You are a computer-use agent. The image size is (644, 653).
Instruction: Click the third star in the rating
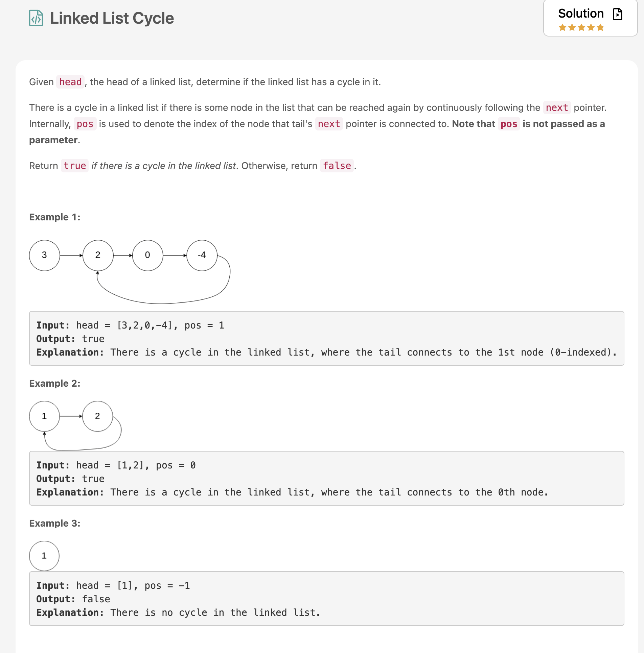pos(581,27)
